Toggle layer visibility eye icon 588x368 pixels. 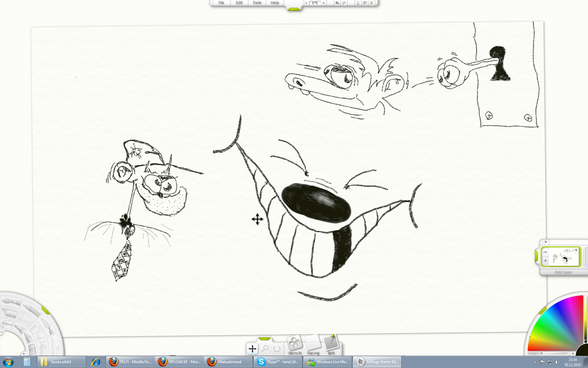[545, 252]
